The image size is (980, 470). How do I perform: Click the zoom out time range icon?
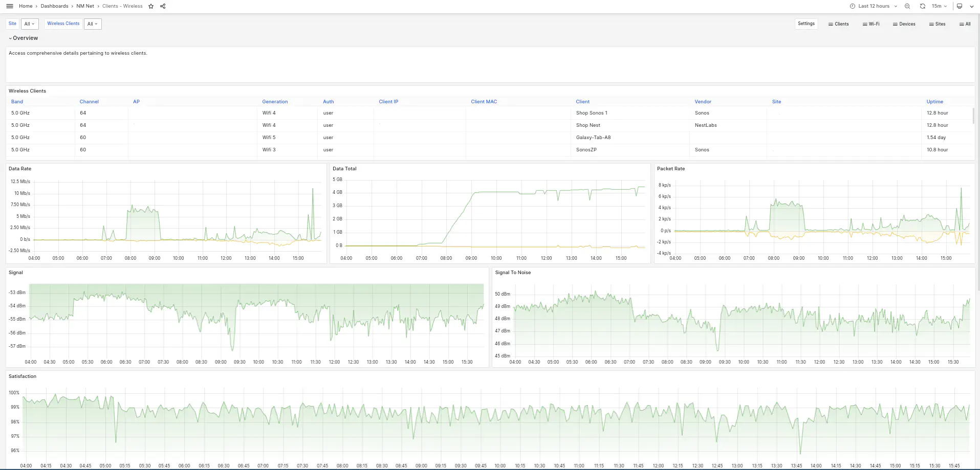[907, 6]
